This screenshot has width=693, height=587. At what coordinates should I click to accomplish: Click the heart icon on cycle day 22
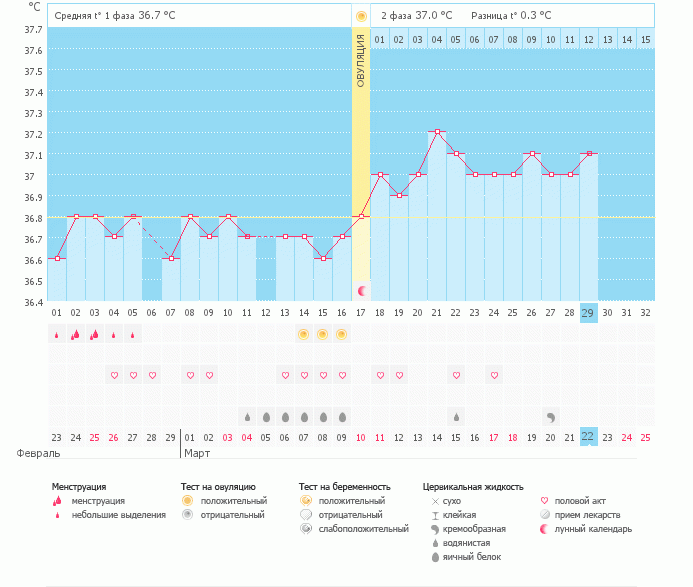tap(456, 375)
